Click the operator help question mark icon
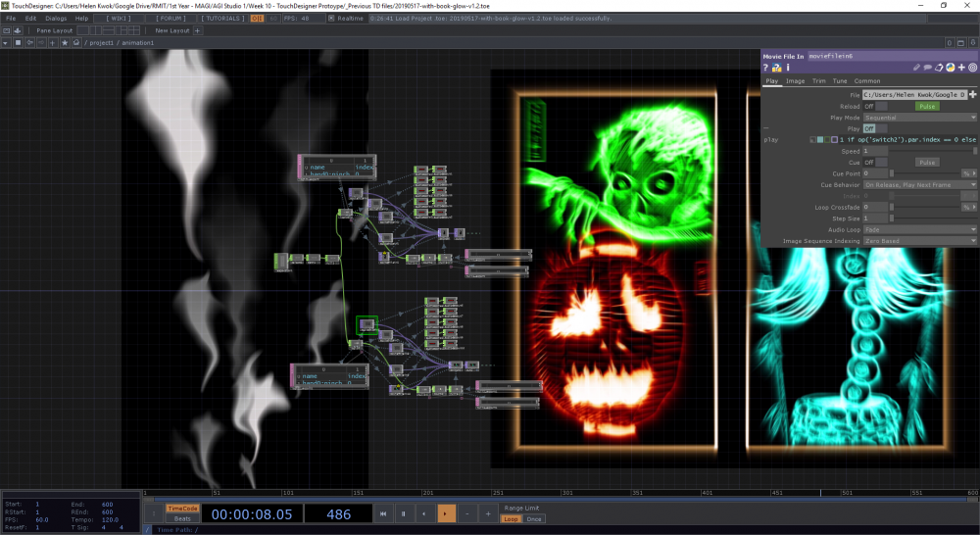 click(767, 68)
